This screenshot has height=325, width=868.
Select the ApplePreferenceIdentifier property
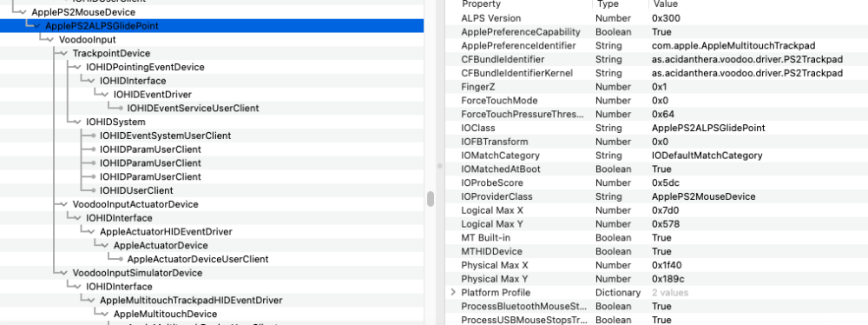(518, 45)
